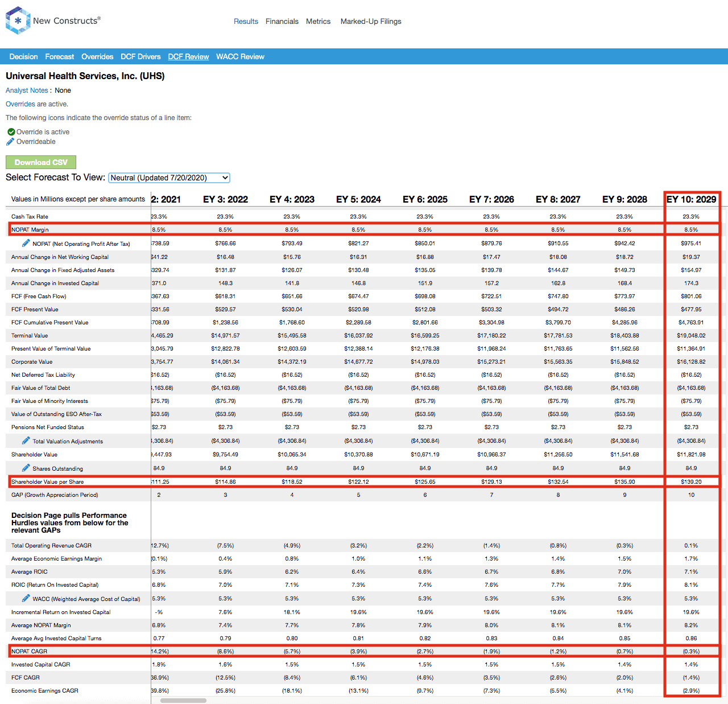Switch to the Forecast tab
This screenshot has height=704, width=728.
point(60,56)
